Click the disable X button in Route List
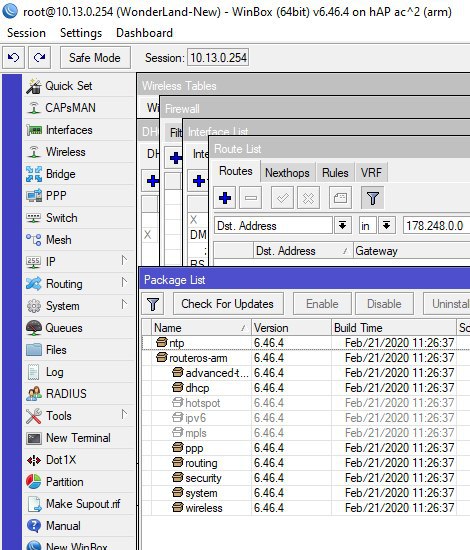This screenshot has height=550, width=470. click(x=308, y=198)
